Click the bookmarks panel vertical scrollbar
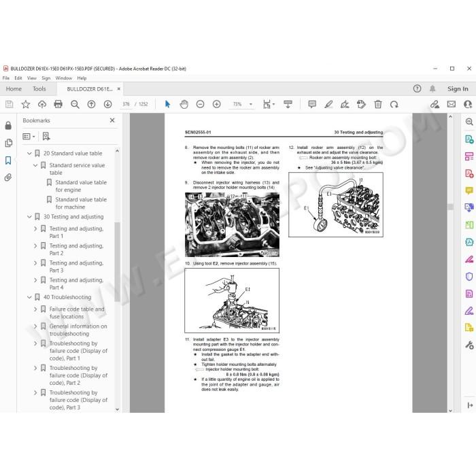 click(x=117, y=262)
